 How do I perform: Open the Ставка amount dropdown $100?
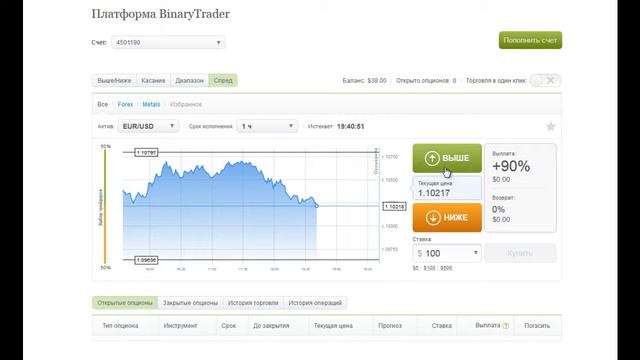tap(447, 253)
